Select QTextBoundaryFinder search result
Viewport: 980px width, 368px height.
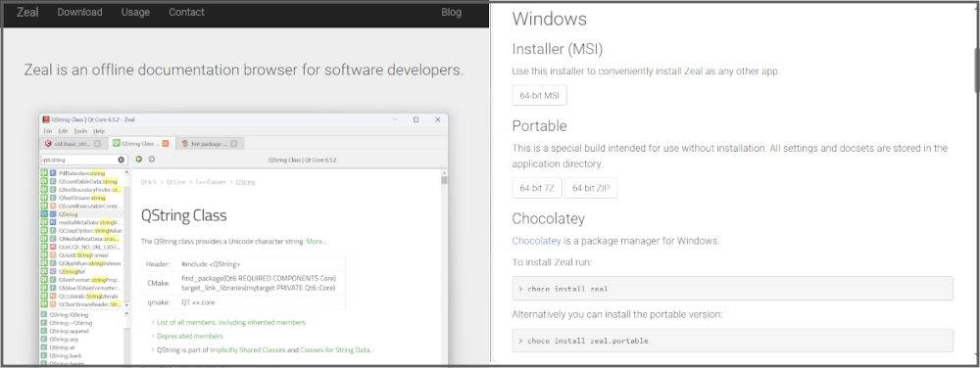pyautogui.click(x=82, y=190)
